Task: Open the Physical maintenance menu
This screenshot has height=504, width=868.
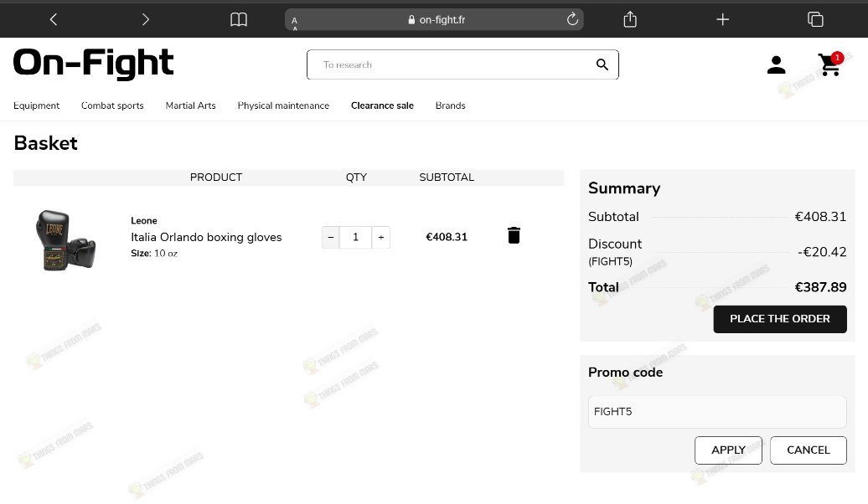Action: pos(283,105)
